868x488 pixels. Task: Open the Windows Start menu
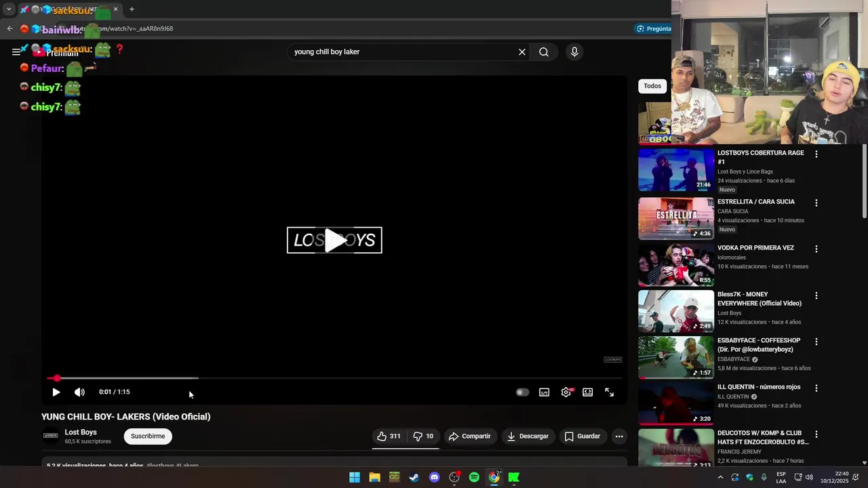tap(355, 477)
